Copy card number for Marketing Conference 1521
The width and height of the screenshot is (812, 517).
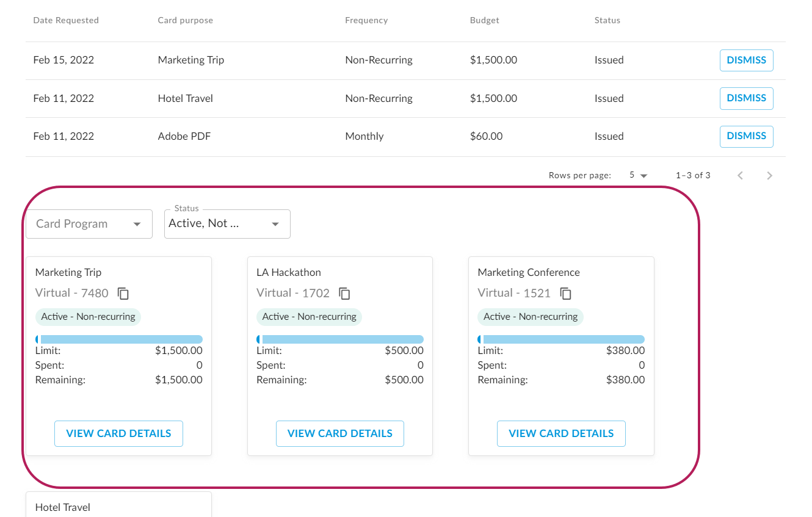(566, 294)
